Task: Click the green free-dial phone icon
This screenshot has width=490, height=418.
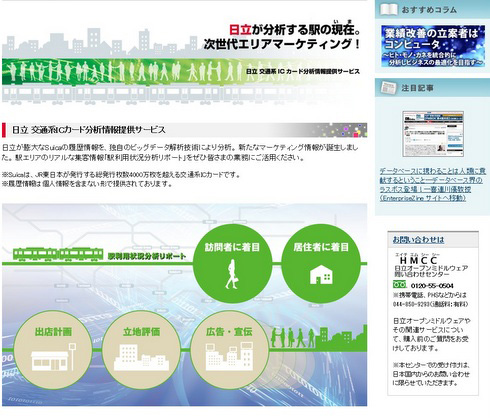Action: (400, 284)
